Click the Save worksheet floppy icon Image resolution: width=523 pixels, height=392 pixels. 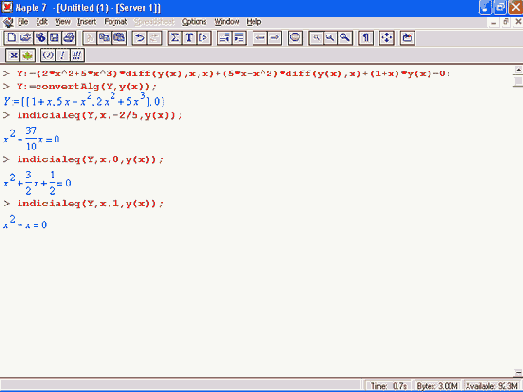pyautogui.click(x=54, y=38)
